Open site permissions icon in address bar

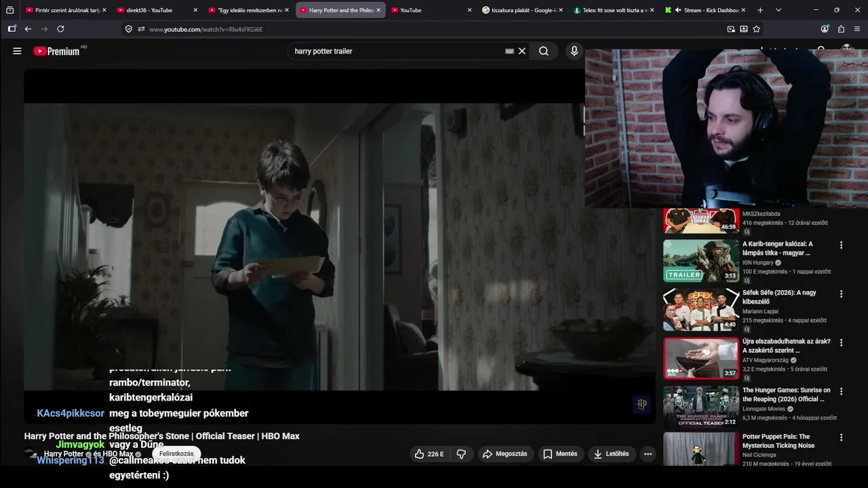[x=141, y=29]
